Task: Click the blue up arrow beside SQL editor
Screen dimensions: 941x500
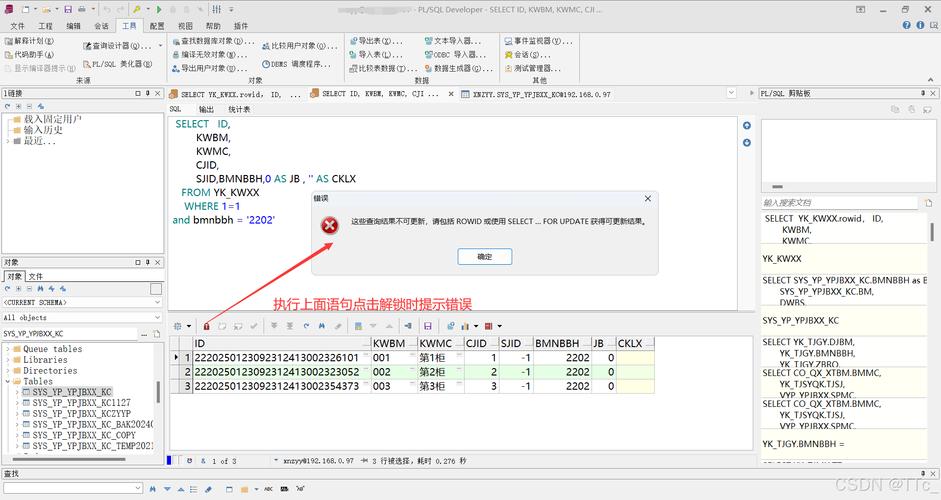Action: 746,126
